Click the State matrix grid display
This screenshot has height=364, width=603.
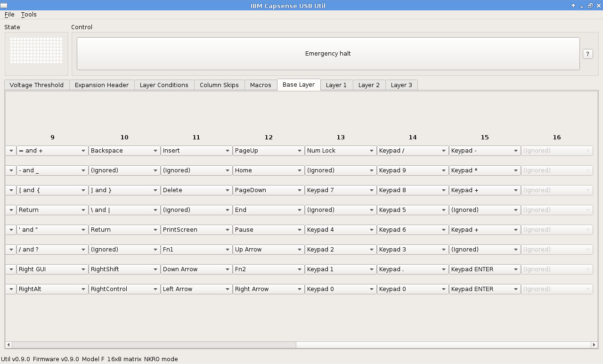click(x=36, y=50)
